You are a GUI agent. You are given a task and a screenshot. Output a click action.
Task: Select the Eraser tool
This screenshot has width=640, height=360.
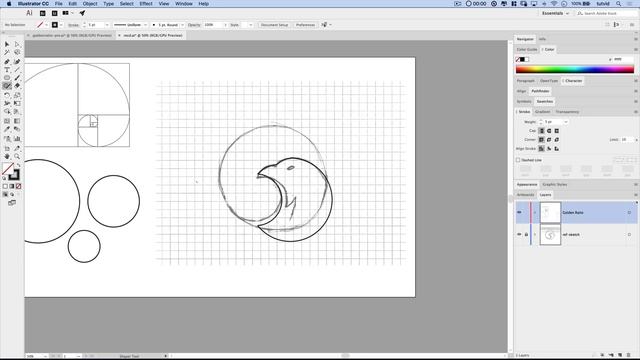pos(17,86)
